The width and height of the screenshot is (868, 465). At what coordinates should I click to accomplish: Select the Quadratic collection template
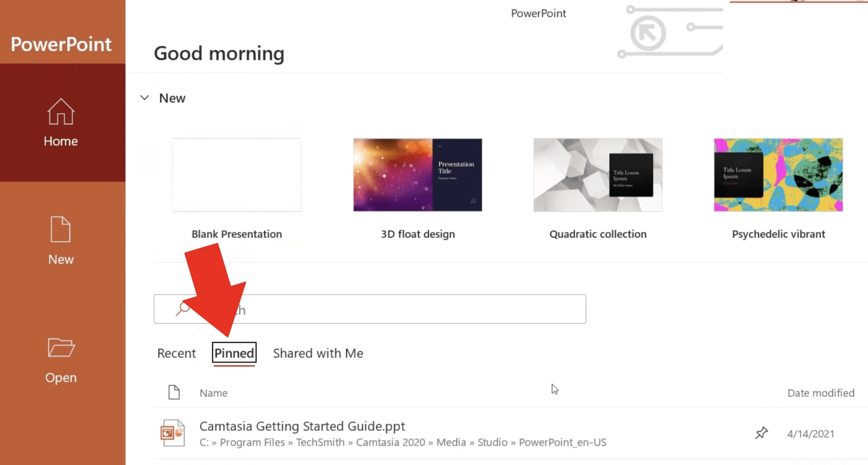[x=598, y=175]
